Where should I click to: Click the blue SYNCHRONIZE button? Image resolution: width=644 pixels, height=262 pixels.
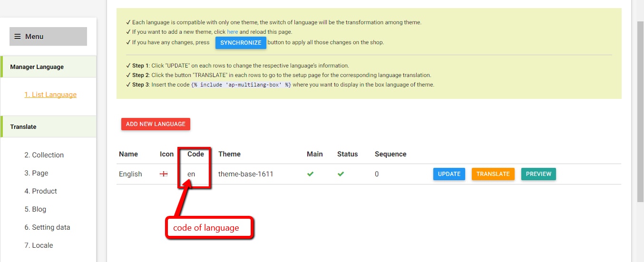241,43
